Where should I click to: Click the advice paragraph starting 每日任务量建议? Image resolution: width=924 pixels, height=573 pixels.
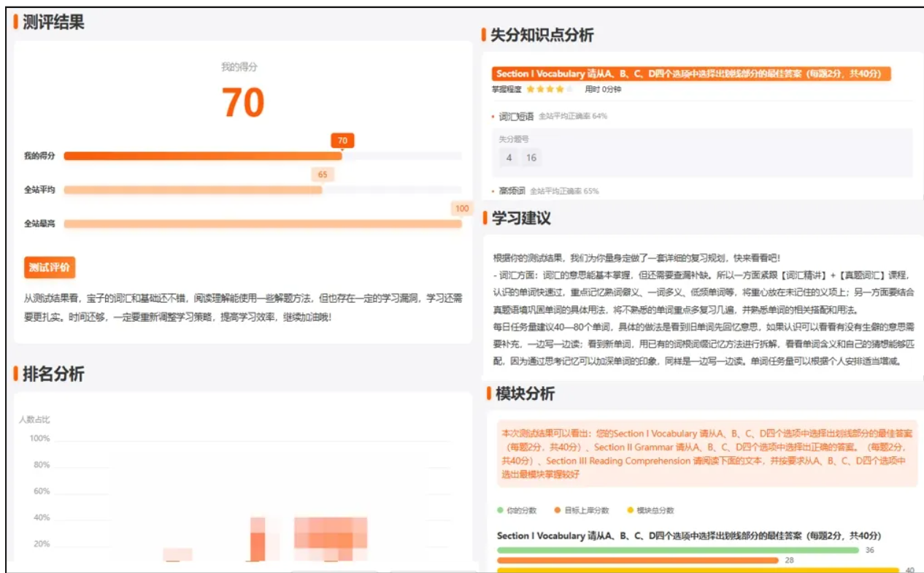pyautogui.click(x=704, y=344)
